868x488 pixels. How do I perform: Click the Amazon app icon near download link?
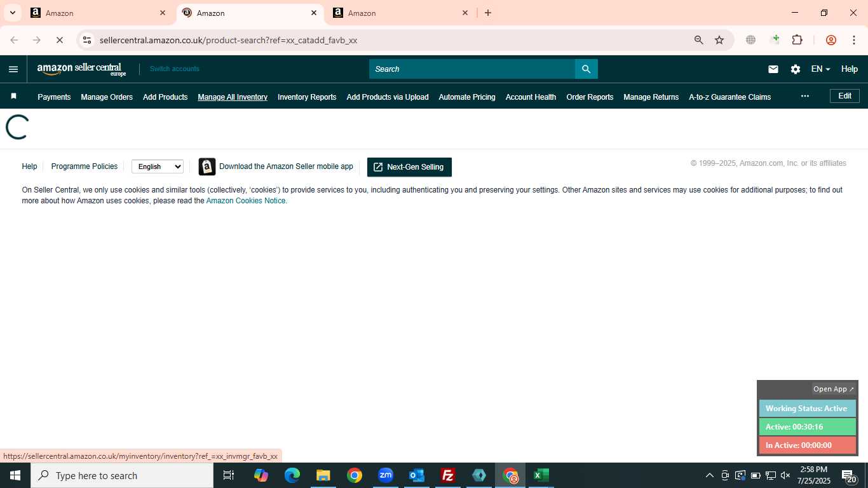point(207,166)
